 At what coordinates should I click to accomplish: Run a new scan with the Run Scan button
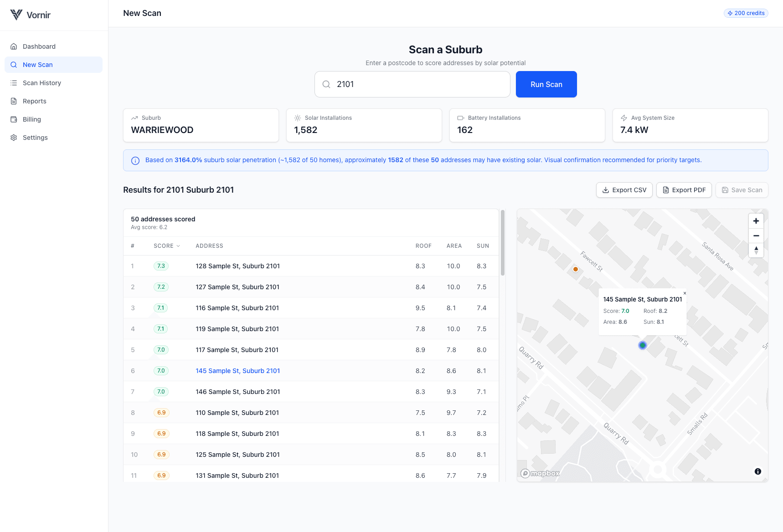[546, 84]
